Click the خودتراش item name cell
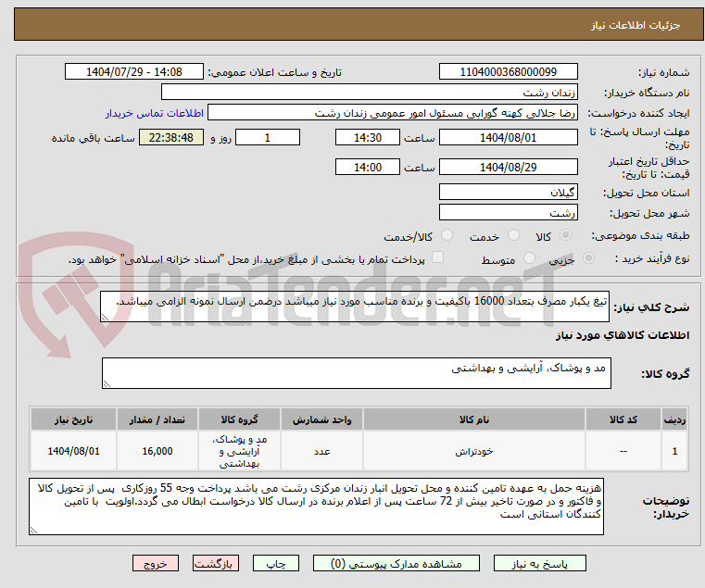This screenshot has height=588, width=705. point(474,451)
